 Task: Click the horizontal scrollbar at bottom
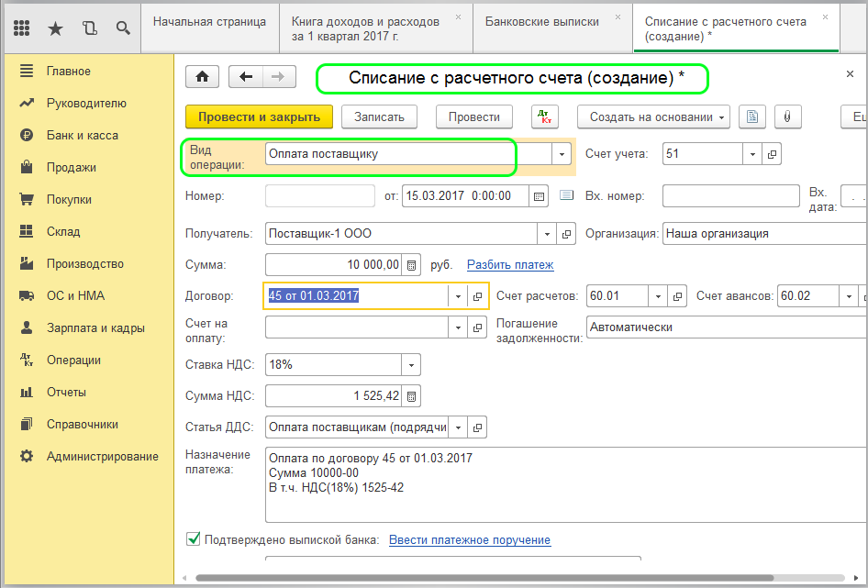tap(459, 577)
